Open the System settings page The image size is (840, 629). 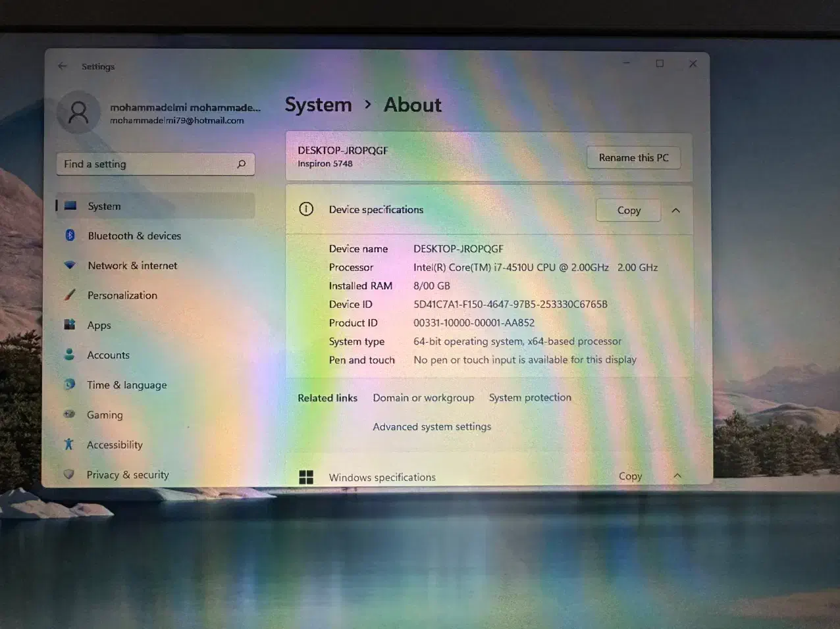click(155, 206)
